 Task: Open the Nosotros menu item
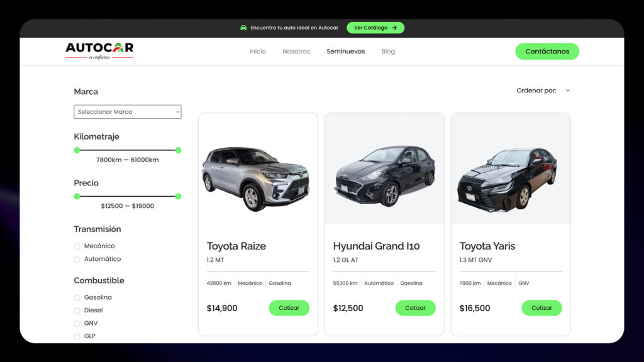(x=296, y=52)
